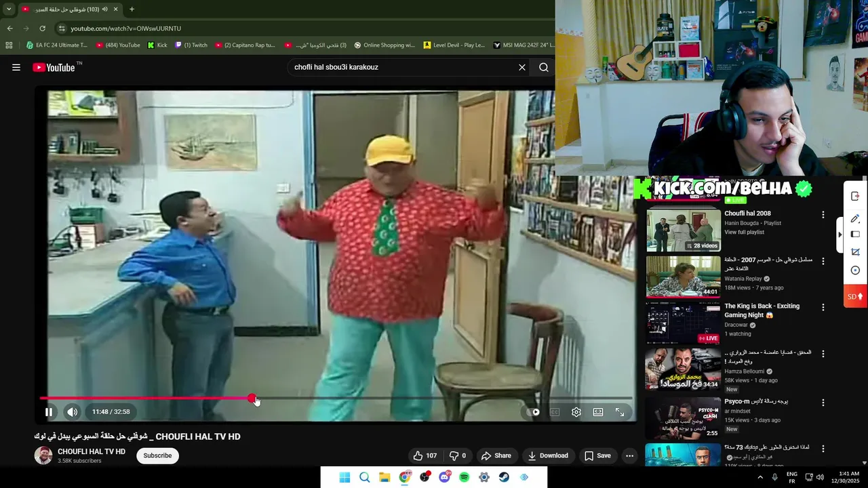Reload the page with refresh icon
This screenshot has width=868, height=488.
pyautogui.click(x=42, y=28)
